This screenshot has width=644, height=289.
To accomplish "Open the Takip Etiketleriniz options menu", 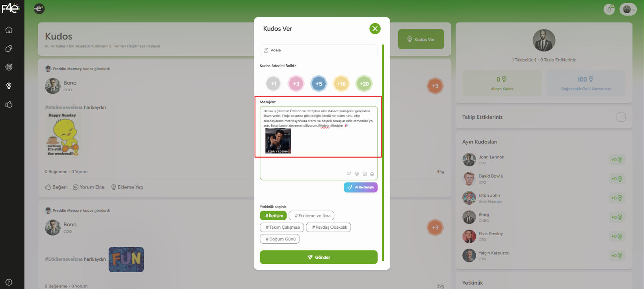I will [621, 117].
